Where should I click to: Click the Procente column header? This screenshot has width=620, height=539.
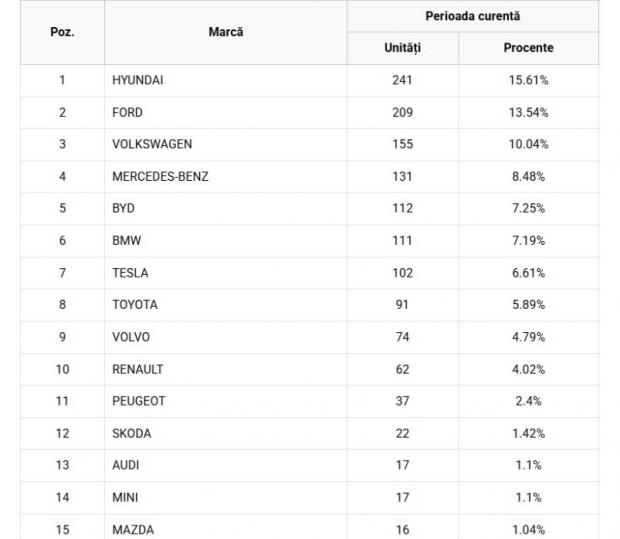coord(528,48)
